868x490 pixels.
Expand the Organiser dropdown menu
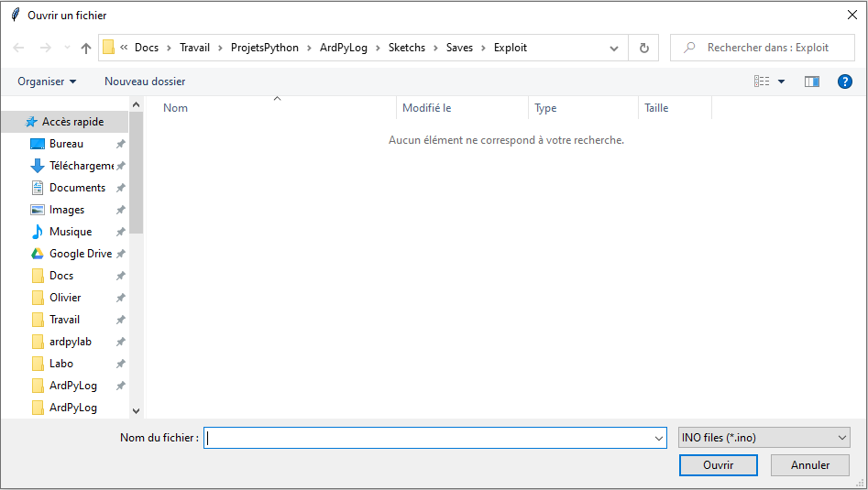[47, 82]
